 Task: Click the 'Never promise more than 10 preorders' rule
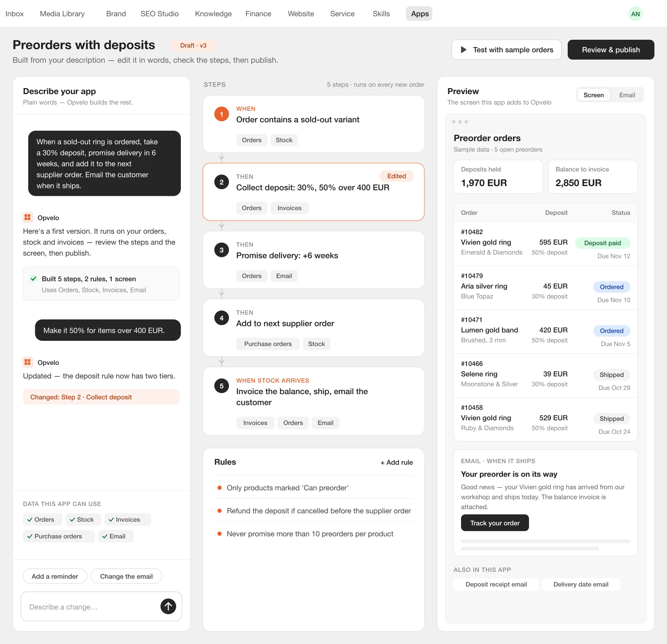point(313,534)
